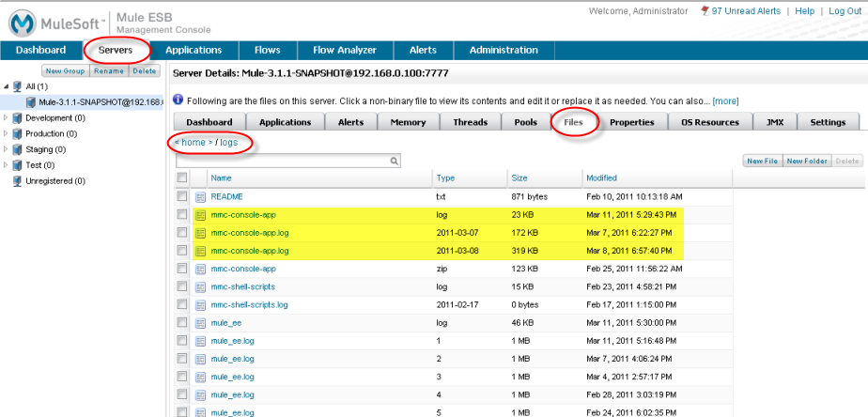Click the Staging group server icon

click(18, 149)
